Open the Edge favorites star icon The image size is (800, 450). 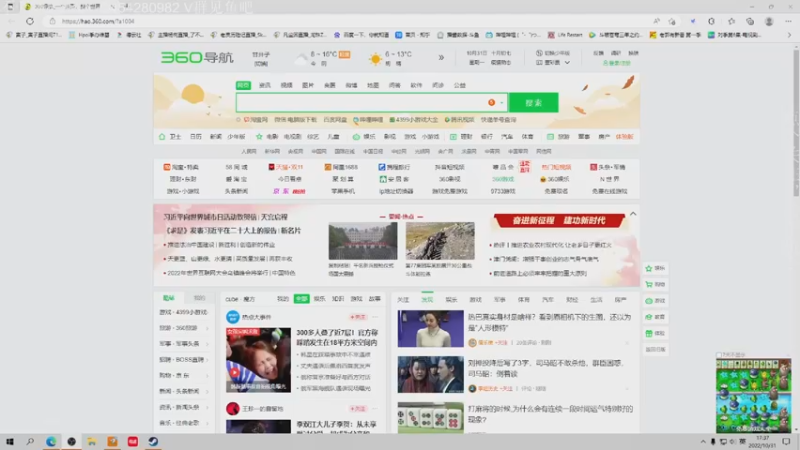pyautogui.click(x=731, y=21)
